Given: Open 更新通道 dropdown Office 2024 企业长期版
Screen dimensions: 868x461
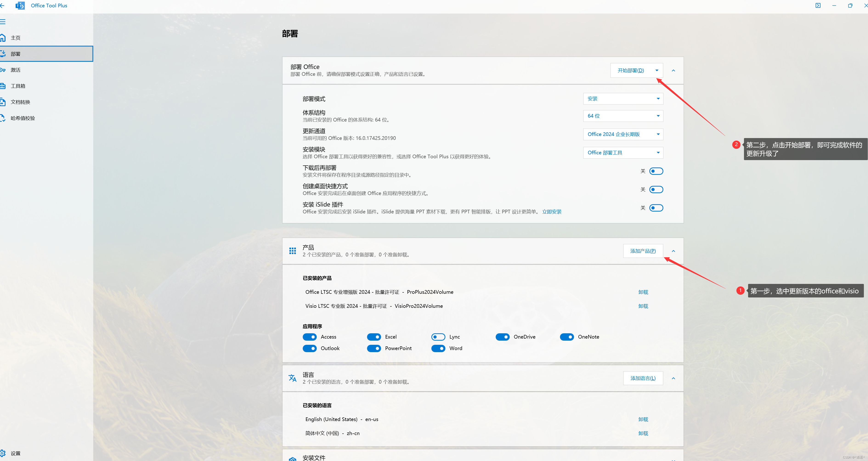Looking at the screenshot, I should pos(623,134).
